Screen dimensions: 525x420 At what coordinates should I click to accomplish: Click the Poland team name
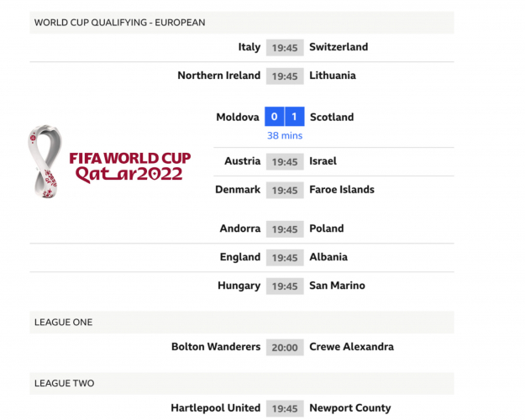click(326, 228)
